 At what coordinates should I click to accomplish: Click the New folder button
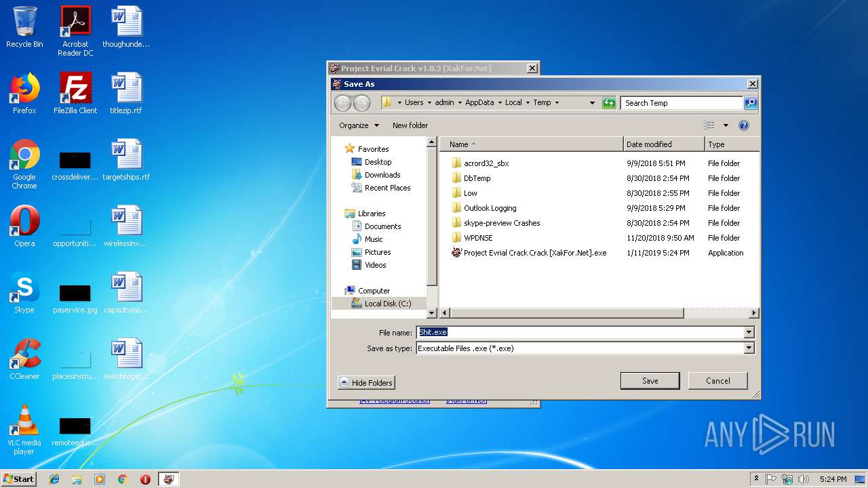pos(410,125)
